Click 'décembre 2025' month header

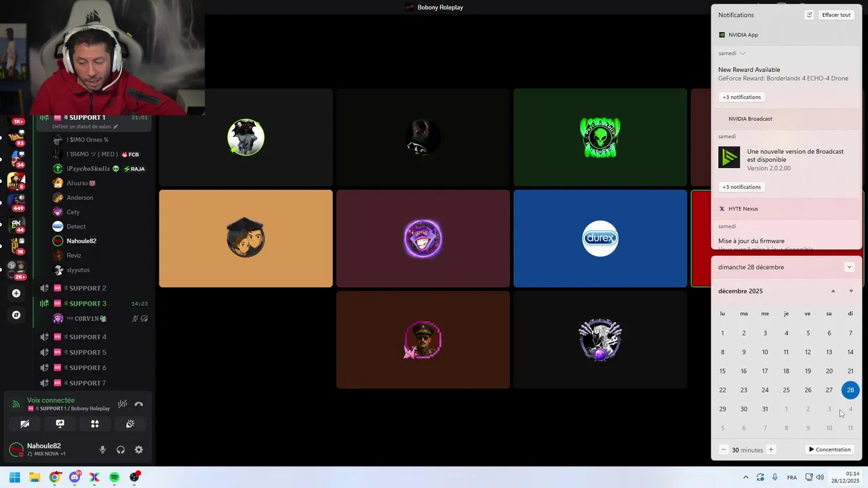pyautogui.click(x=741, y=291)
